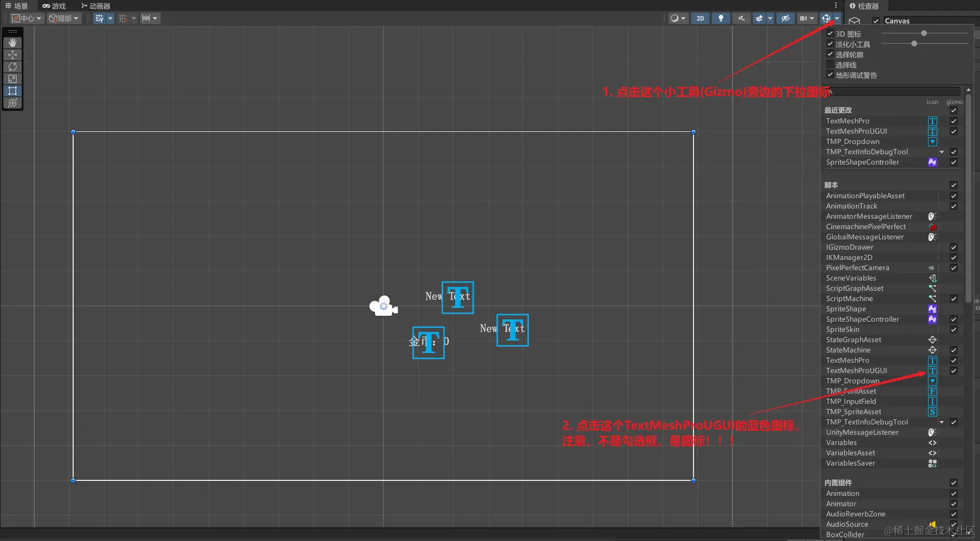Click TextMeshProUGUI blue icon under 脚本
Screen dimensions: 980x541
click(x=933, y=371)
